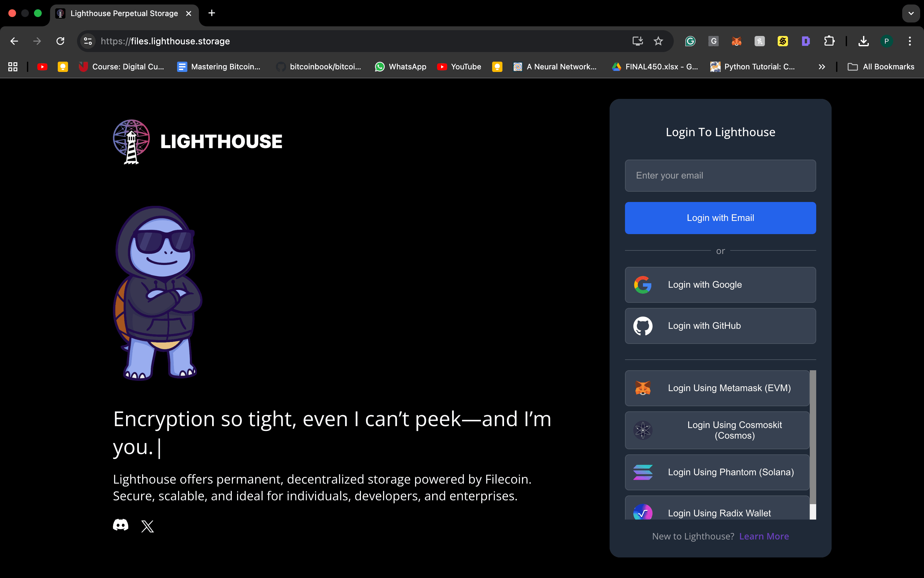Open site information icon in address bar
The width and height of the screenshot is (924, 578).
[88, 41]
